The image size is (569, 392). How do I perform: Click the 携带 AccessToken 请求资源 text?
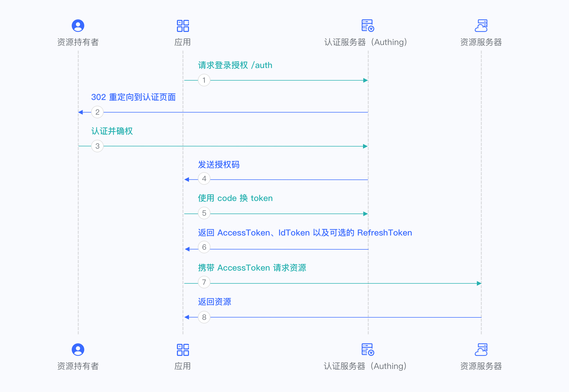pyautogui.click(x=252, y=267)
